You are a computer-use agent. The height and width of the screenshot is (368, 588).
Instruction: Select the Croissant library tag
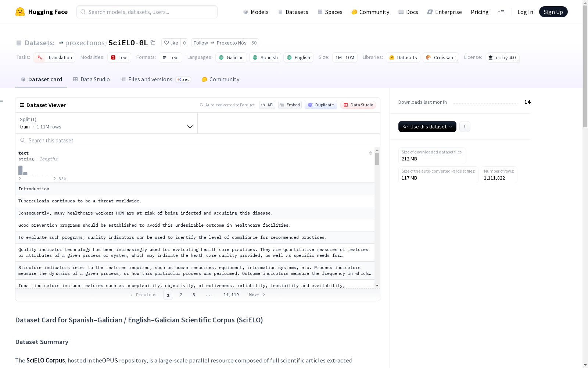pos(441,57)
